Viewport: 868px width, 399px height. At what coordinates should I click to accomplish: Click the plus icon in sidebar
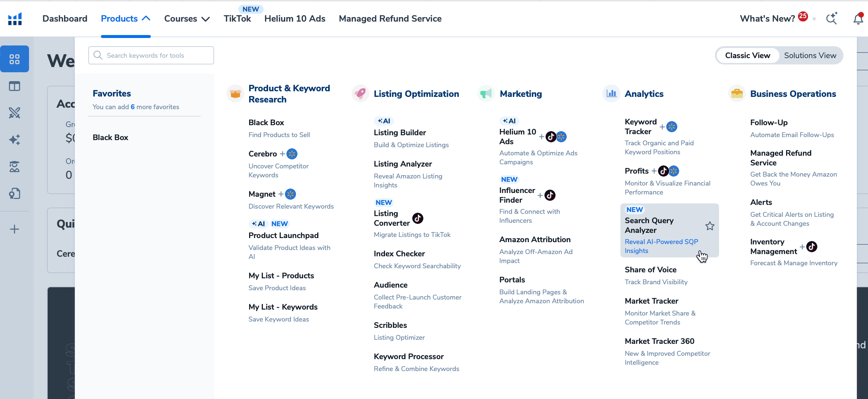pyautogui.click(x=15, y=229)
